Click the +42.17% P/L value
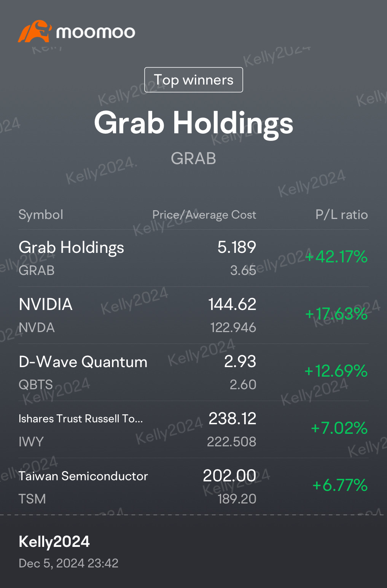Screen dimensions: 387x588 click(336, 257)
